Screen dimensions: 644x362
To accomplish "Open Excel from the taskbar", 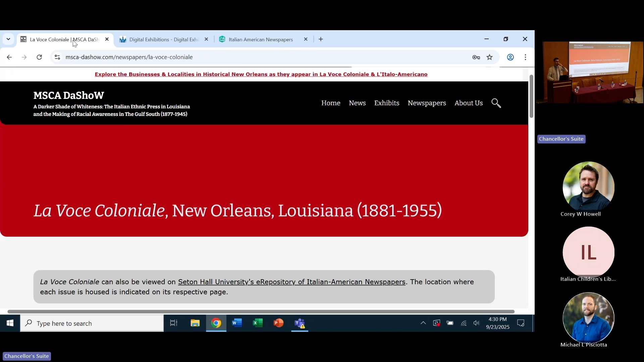I will 258,323.
